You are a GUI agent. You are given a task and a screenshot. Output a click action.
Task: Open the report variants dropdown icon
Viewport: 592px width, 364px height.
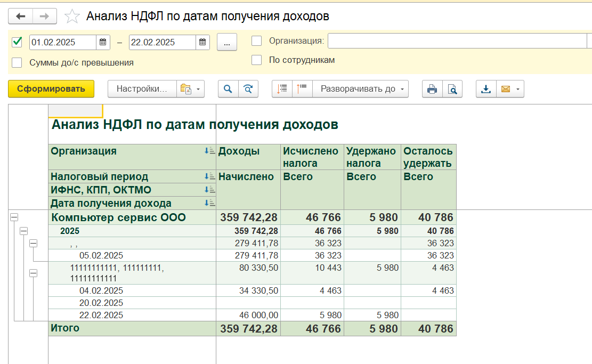point(190,89)
